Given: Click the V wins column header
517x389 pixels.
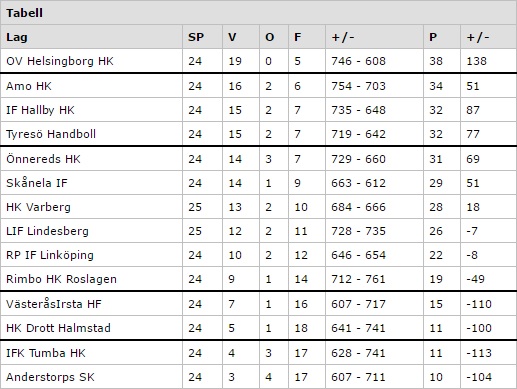Looking at the screenshot, I should [232, 37].
